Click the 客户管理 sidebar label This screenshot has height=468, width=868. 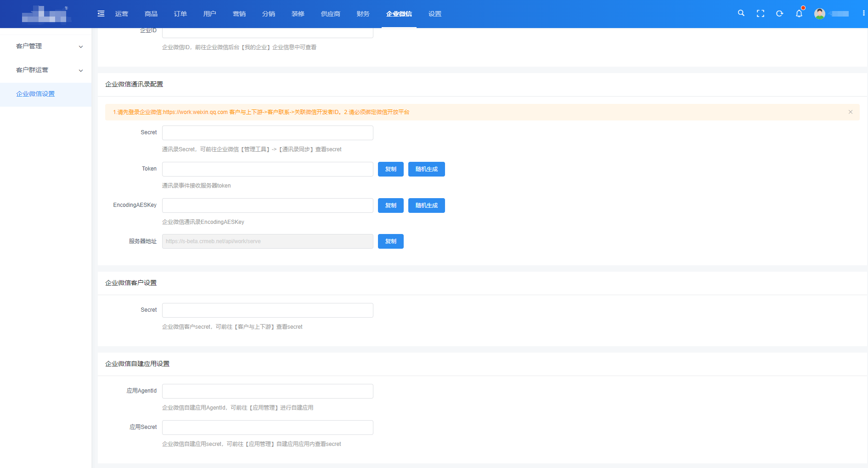pyautogui.click(x=29, y=46)
